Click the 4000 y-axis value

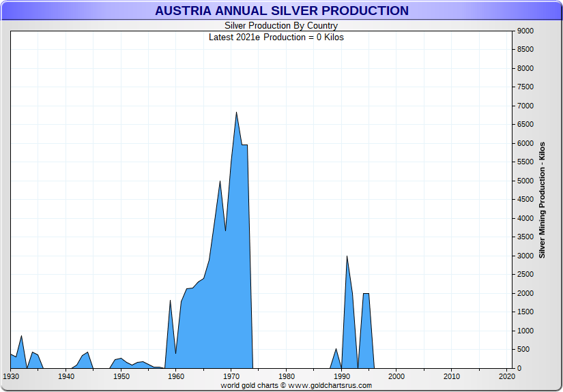pos(525,218)
